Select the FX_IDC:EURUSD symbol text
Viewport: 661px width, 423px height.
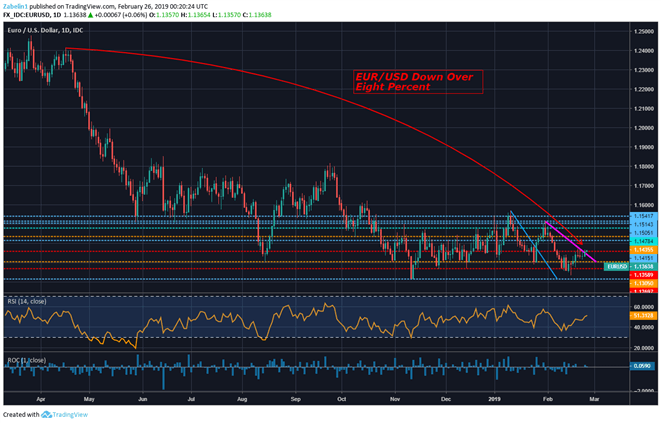coord(26,15)
